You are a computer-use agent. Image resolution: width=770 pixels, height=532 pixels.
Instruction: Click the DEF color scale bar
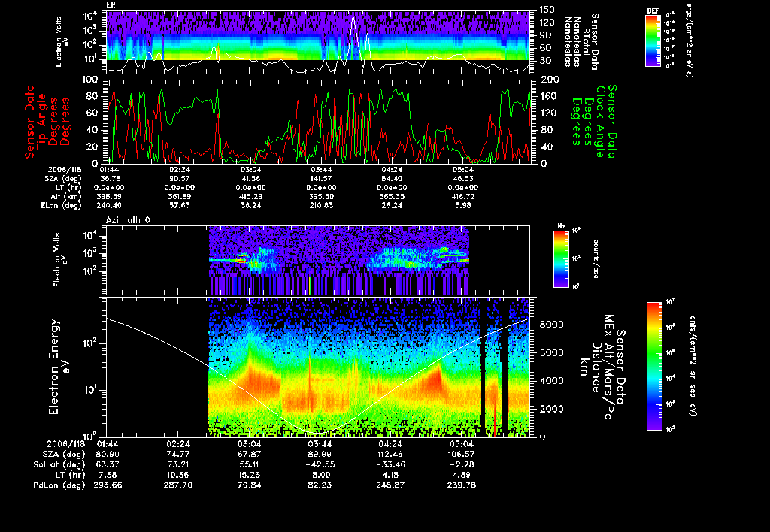click(653, 41)
